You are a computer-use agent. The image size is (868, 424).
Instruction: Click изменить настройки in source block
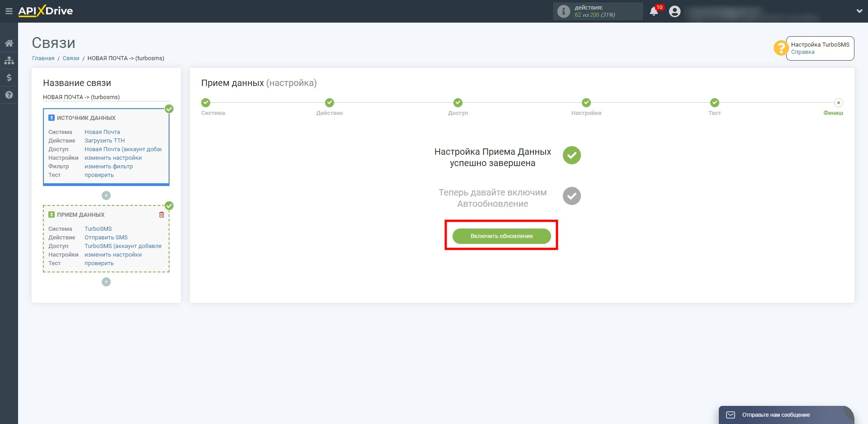click(x=113, y=158)
